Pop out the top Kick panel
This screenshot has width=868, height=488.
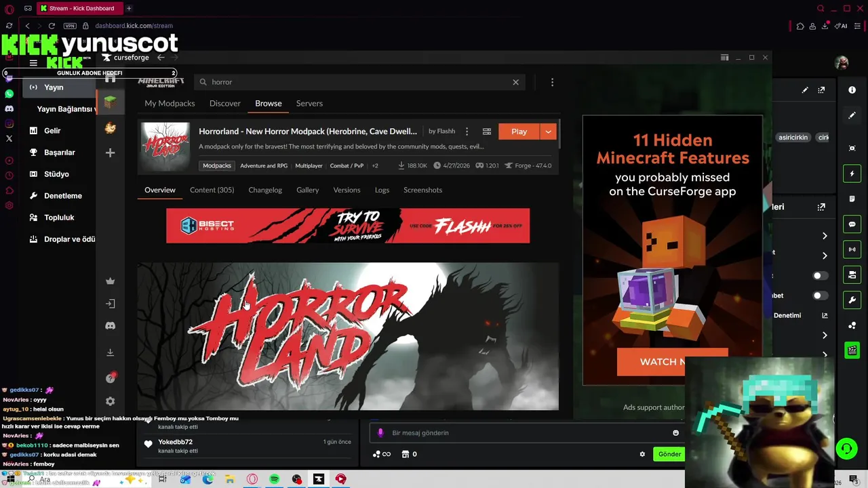[821, 89]
